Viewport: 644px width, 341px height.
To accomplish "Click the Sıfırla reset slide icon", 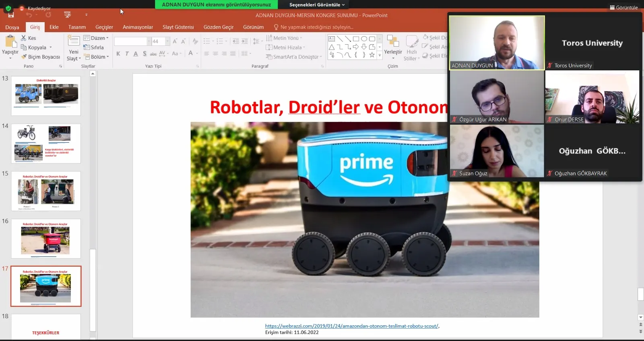I will pyautogui.click(x=93, y=47).
